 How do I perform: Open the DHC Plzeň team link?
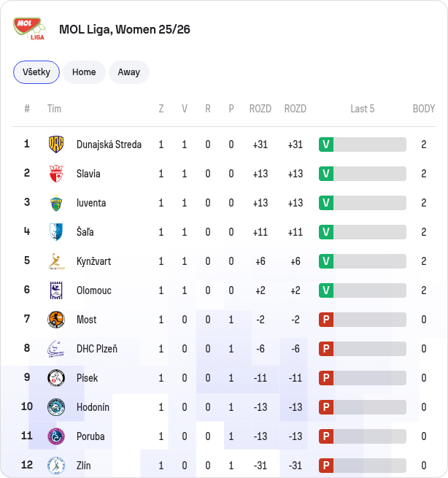tap(97, 349)
